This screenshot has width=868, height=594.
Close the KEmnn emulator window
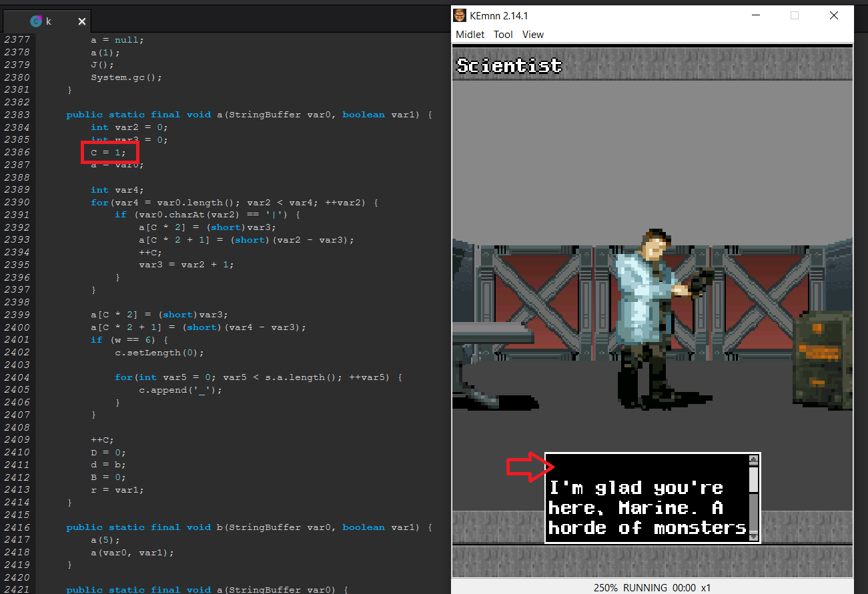click(833, 15)
